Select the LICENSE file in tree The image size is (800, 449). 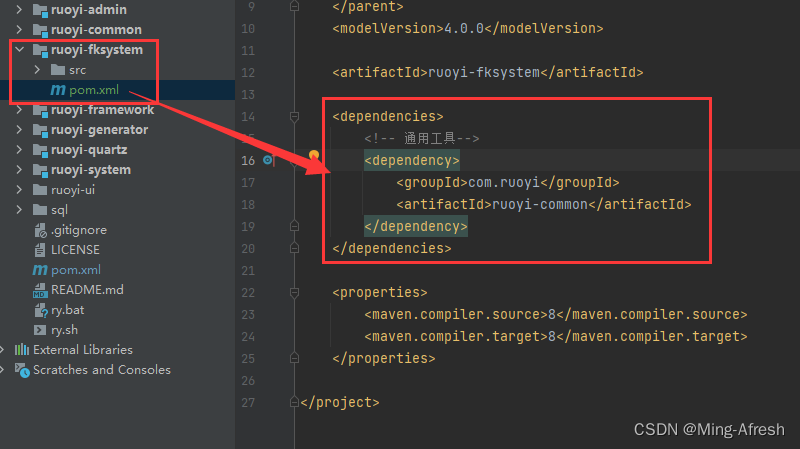pos(75,250)
